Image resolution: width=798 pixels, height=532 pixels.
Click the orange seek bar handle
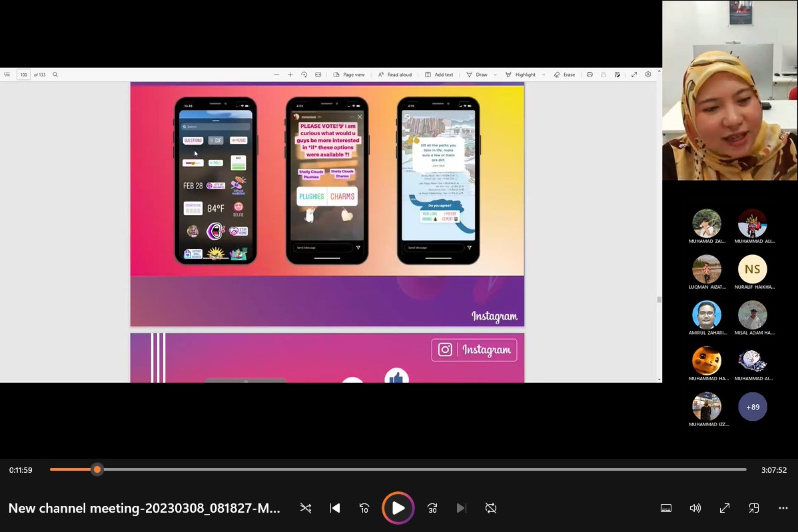[97, 469]
